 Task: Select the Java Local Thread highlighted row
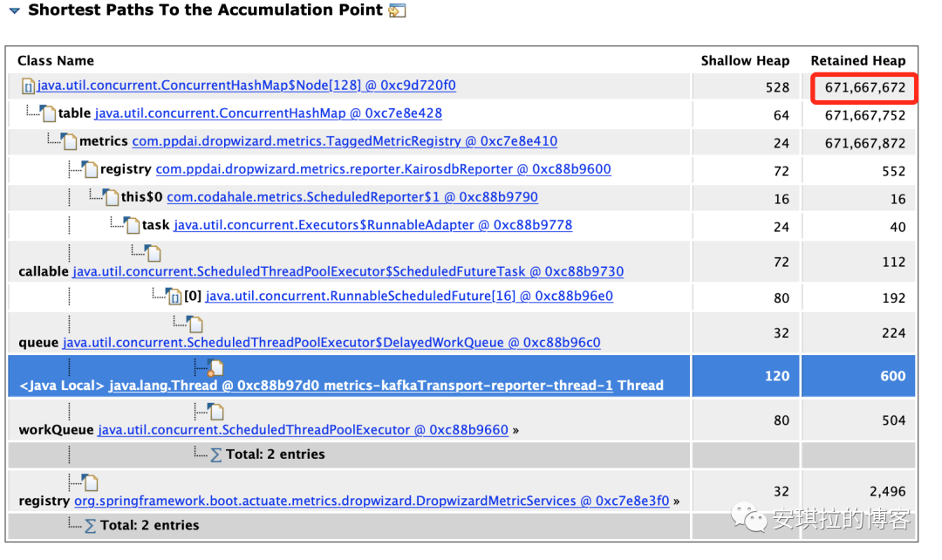(x=461, y=376)
